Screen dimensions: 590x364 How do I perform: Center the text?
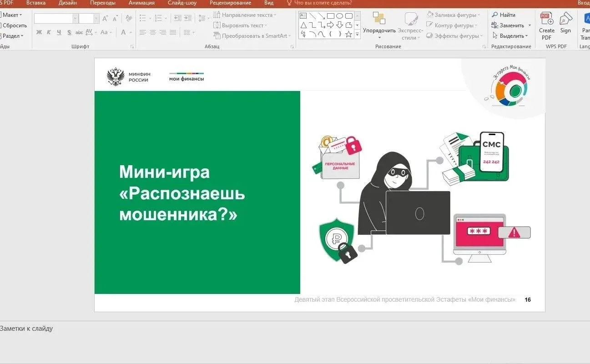coord(152,32)
